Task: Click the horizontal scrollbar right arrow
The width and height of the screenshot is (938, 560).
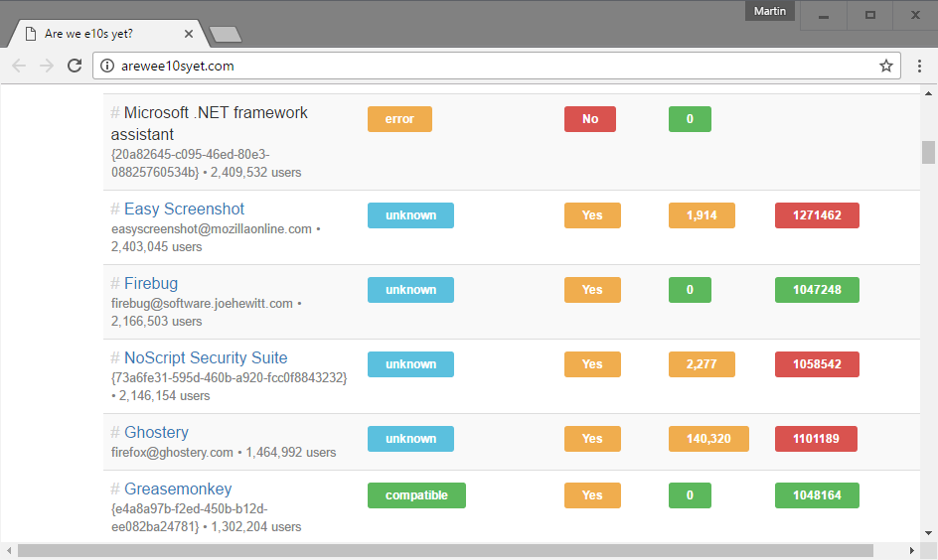Action: [x=912, y=550]
